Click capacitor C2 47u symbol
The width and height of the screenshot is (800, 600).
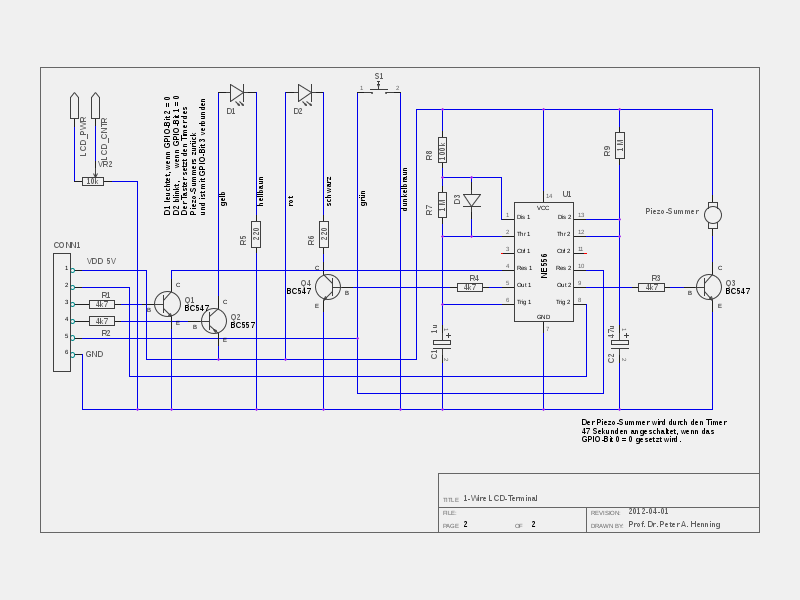click(x=620, y=342)
